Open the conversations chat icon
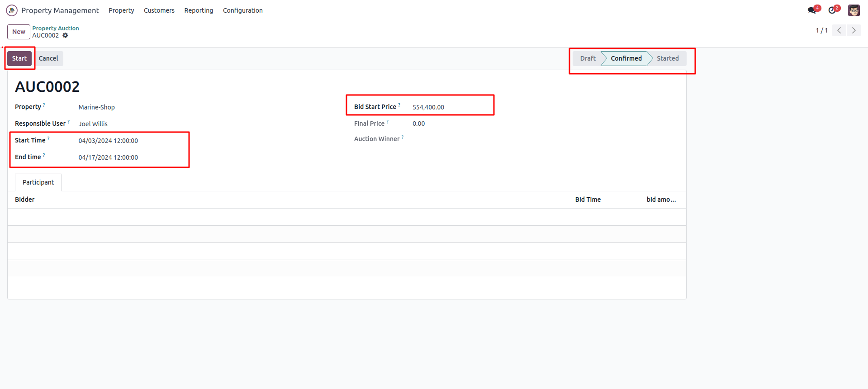The height and width of the screenshot is (389, 868). [812, 10]
